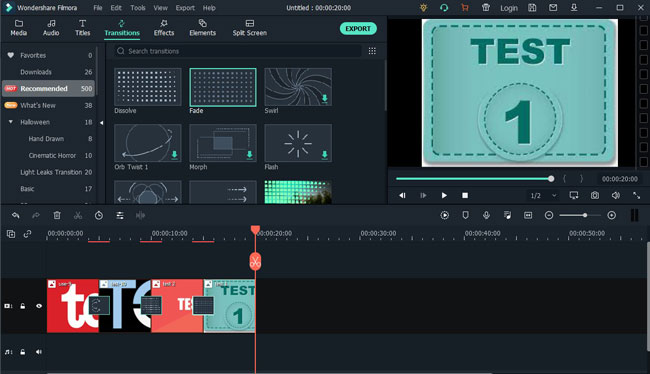Open the Help menu
650x374 pixels.
[209, 8]
